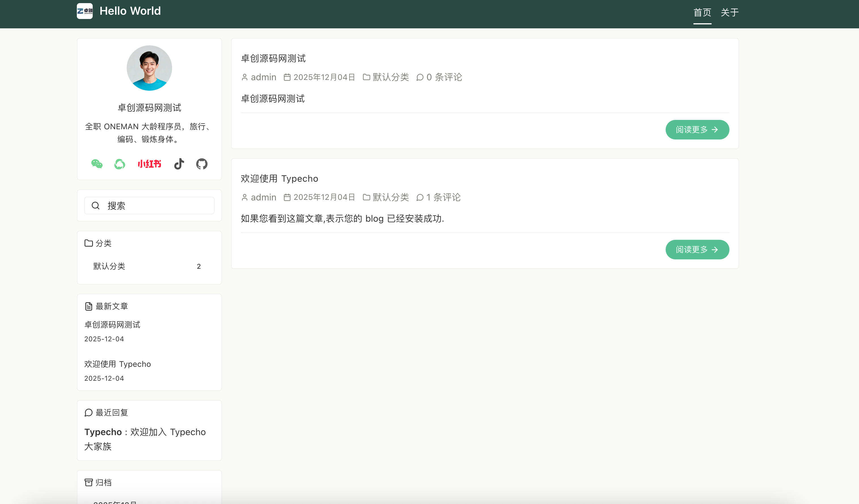This screenshot has width=859, height=504.
Task: Open the 欢迎使用 Typecho recent article
Action: [x=117, y=364]
